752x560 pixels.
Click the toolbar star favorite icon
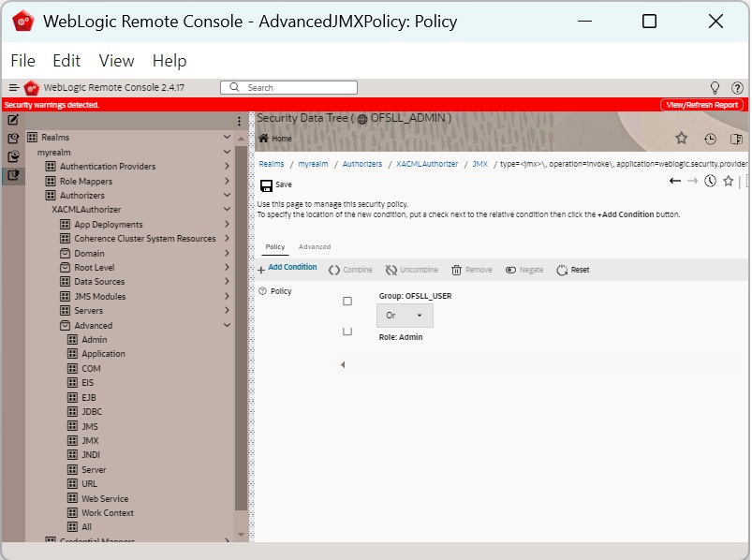tap(728, 181)
